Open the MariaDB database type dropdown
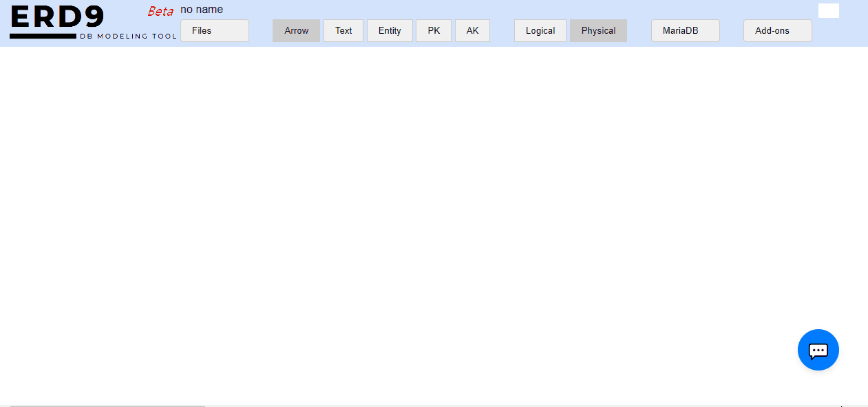This screenshot has width=868, height=407. [685, 31]
